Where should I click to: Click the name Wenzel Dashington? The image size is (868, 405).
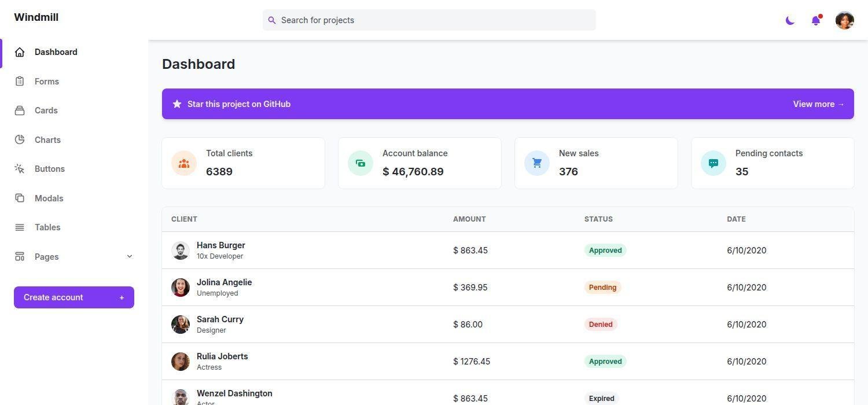click(x=234, y=393)
